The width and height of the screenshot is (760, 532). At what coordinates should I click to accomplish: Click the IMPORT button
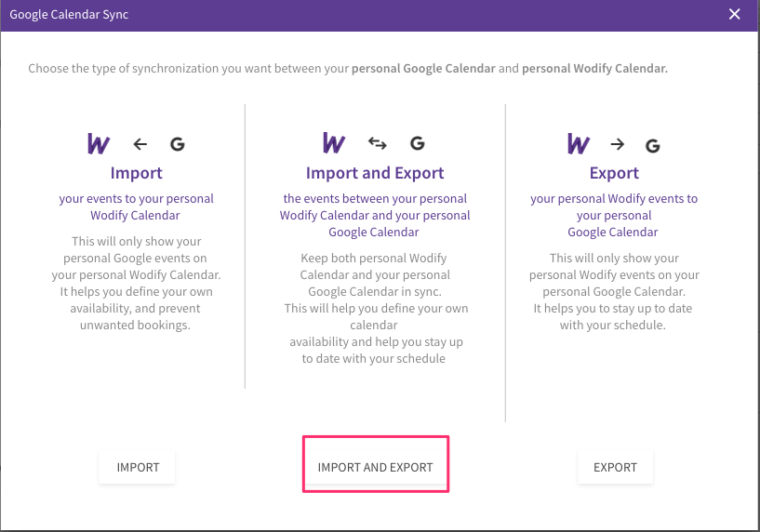pos(138,467)
